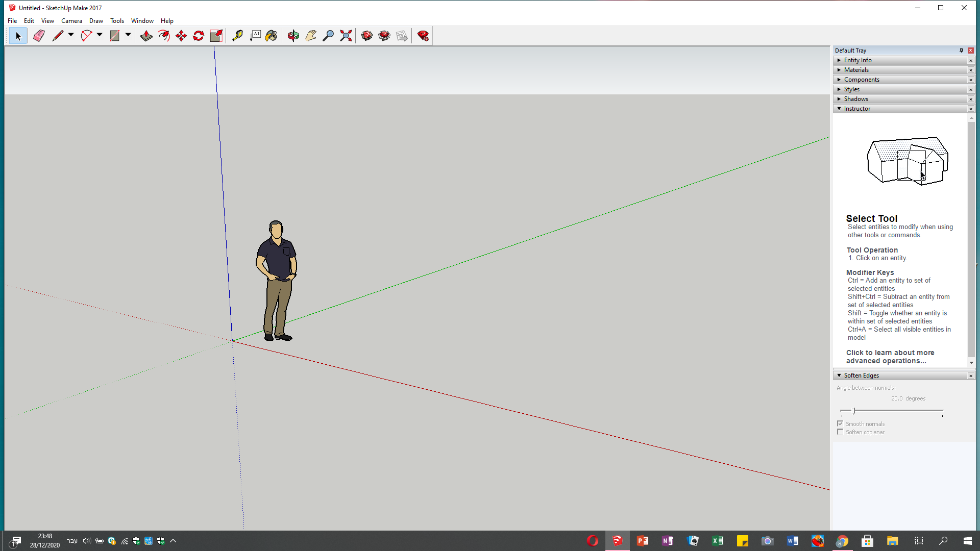This screenshot has width=980, height=551.
Task: Open the line tool dropdown arrow
Action: click(x=71, y=35)
